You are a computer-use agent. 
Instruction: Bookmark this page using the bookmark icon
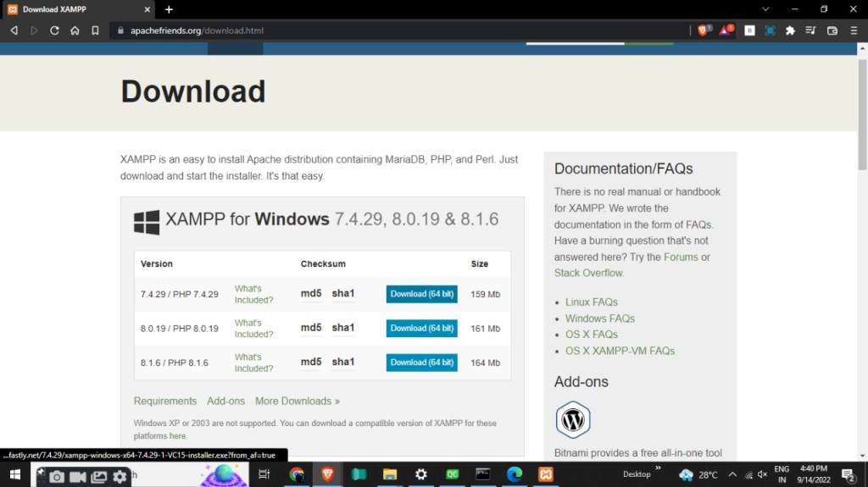pyautogui.click(x=95, y=30)
